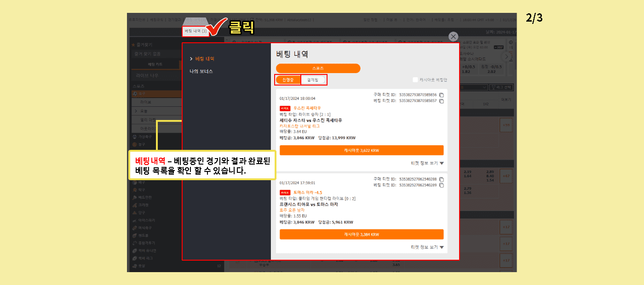Image resolution: width=644 pixels, height=285 pixels.
Task: Copy the purchase ticket ID 535382527062540288
Action: [x=442, y=179]
